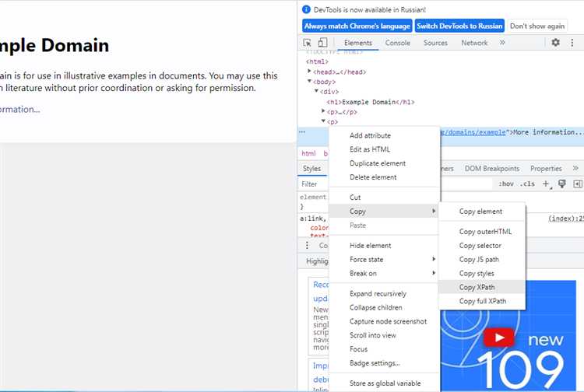Viewport: 584px width, 392px height.
Task: Open DevTools settings gear
Action: [555, 43]
